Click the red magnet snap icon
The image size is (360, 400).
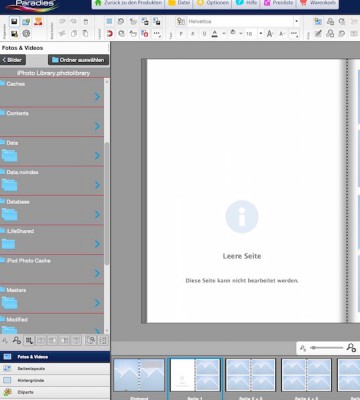point(109,34)
